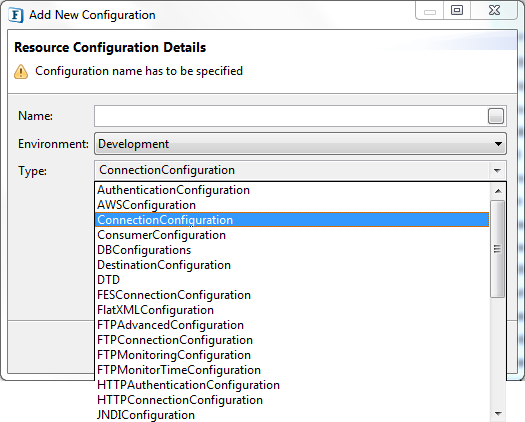The height and width of the screenshot is (422, 525).
Task: Click the scroll up arrow of the type list
Action: [x=498, y=191]
